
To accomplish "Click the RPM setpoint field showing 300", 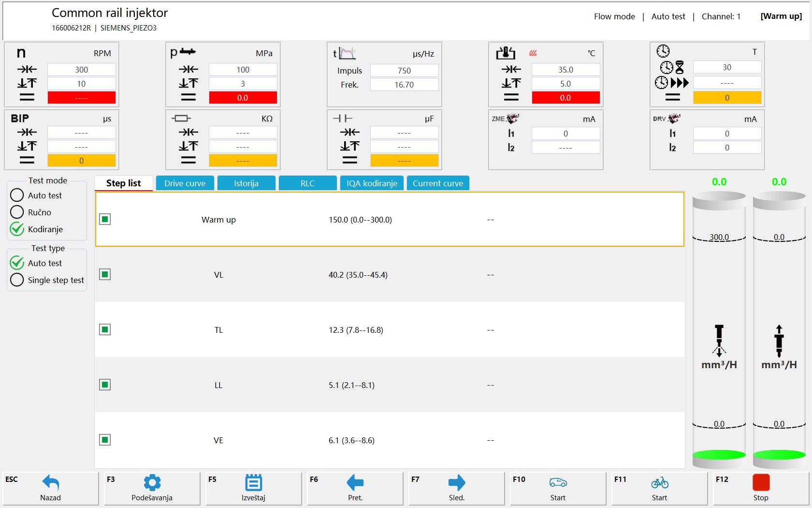I will point(81,70).
